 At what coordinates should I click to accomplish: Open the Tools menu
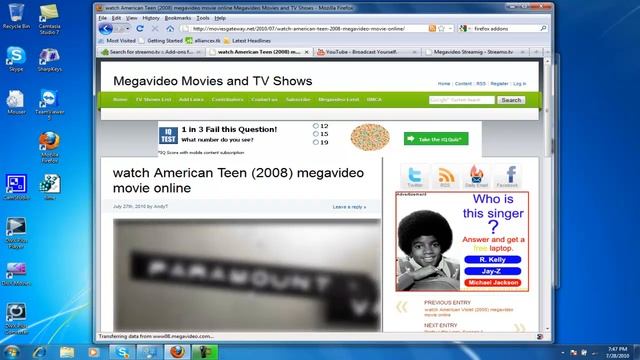pyautogui.click(x=202, y=18)
